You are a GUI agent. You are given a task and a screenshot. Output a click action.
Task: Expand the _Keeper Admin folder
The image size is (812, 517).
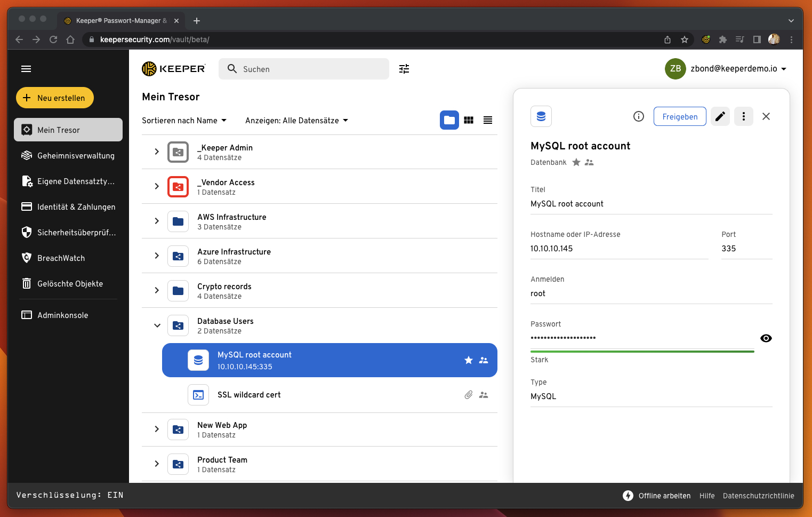point(157,152)
